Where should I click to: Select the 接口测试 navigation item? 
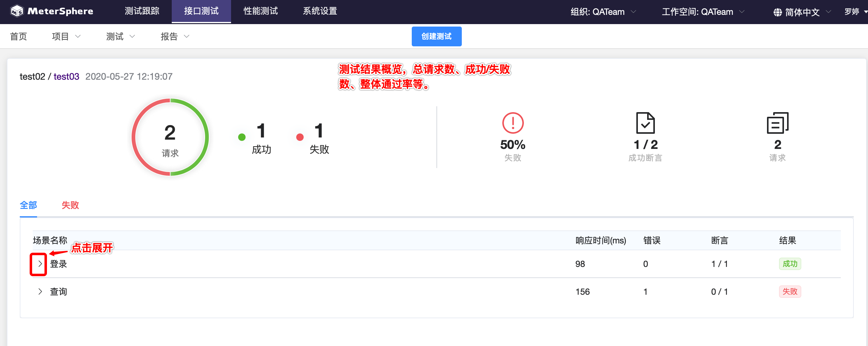click(201, 11)
